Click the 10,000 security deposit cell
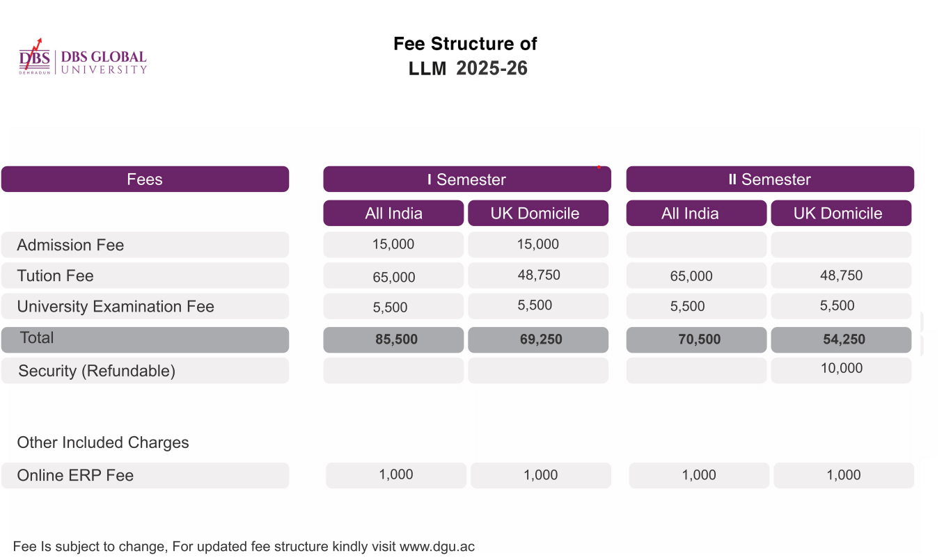944x560 pixels. tap(841, 369)
